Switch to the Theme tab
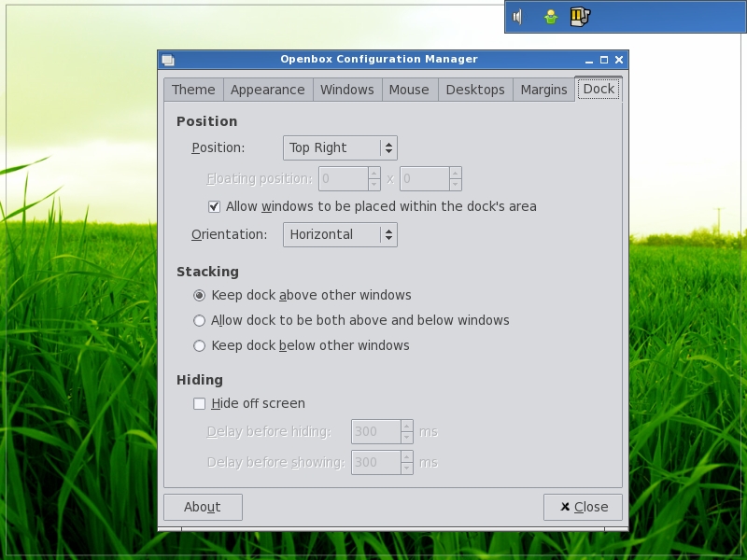The width and height of the screenshot is (747, 560). (193, 90)
